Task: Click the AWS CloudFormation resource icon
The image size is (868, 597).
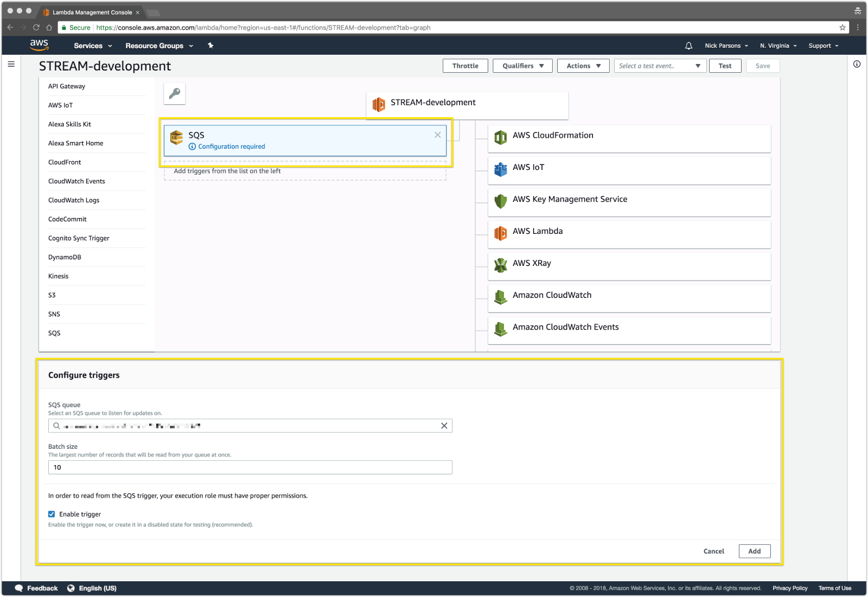Action: (x=501, y=137)
